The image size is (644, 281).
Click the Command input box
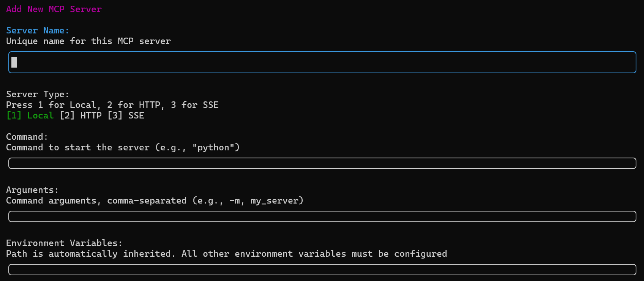[x=322, y=163]
